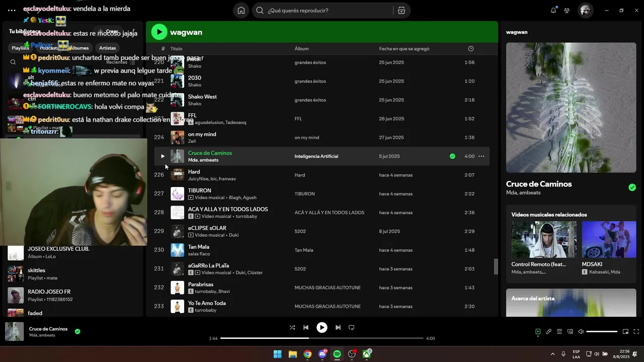
Task: Open the clock and date flyout
Action: [624, 354]
